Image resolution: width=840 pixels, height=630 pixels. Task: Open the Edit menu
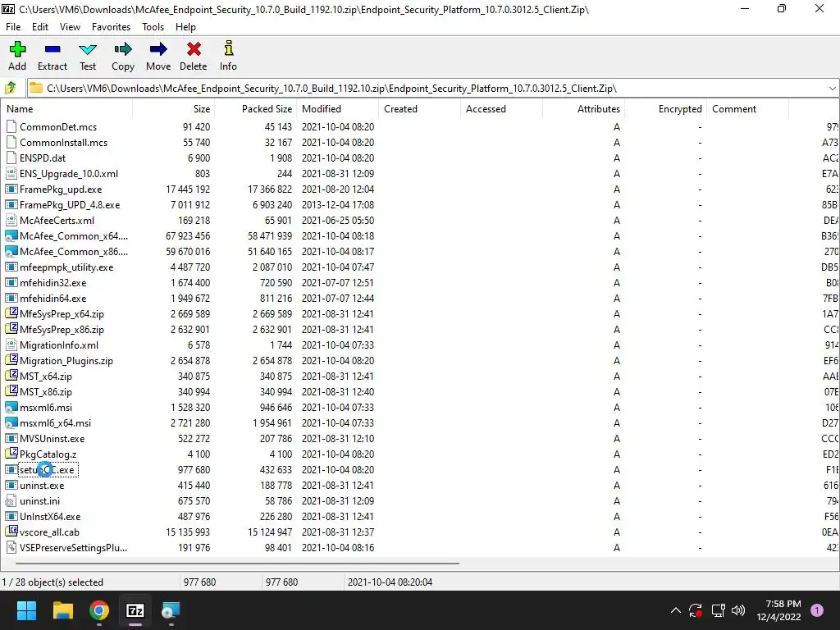[x=40, y=27]
